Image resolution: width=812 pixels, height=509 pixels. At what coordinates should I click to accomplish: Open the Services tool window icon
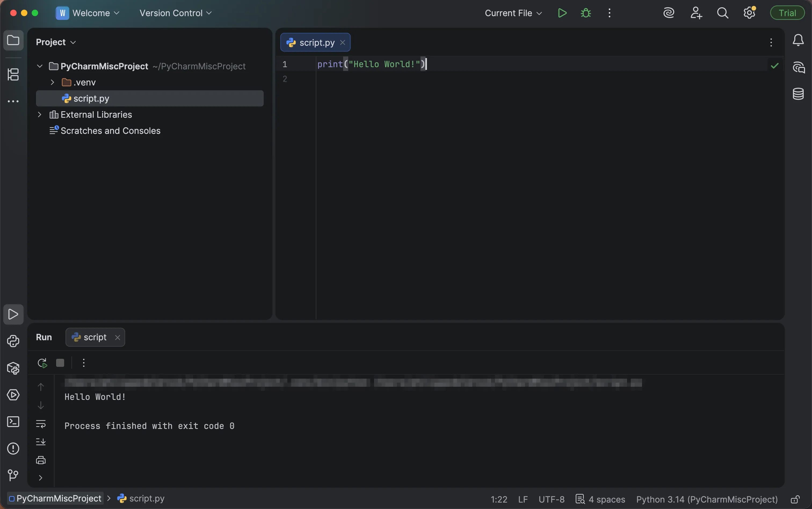(x=13, y=395)
